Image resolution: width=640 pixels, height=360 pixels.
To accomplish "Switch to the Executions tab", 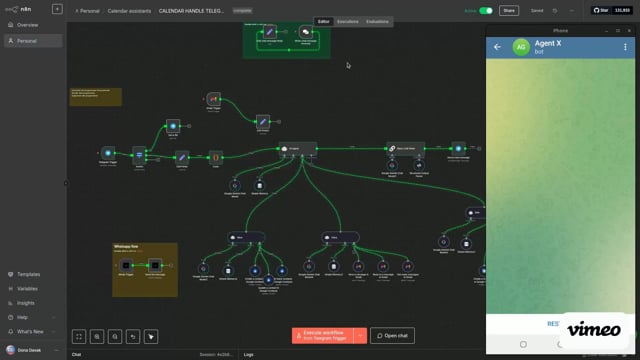I will pos(348,22).
